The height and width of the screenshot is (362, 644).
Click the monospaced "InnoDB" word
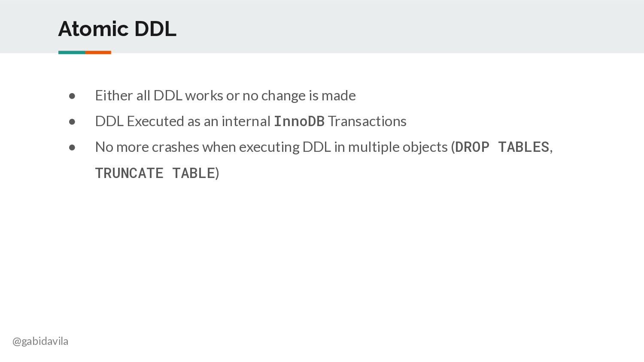[x=299, y=121]
